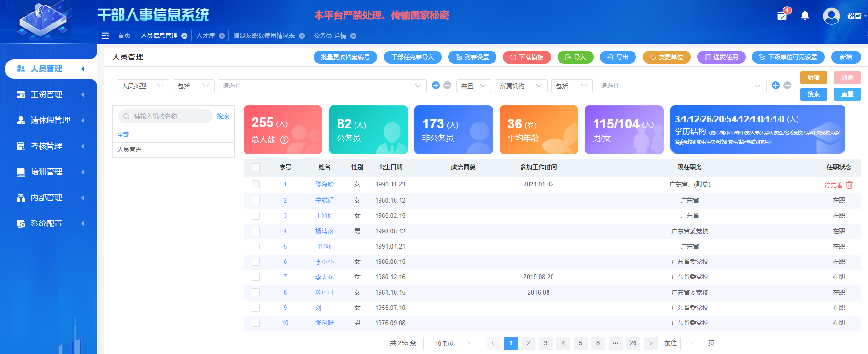The height and width of the screenshot is (354, 868).
Task: Check the row for 王妞好
Action: pyautogui.click(x=256, y=215)
